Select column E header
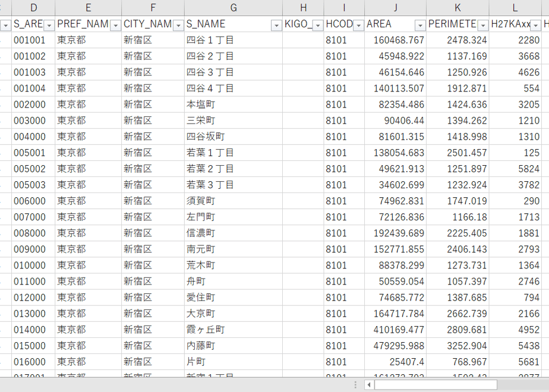 pyautogui.click(x=88, y=8)
